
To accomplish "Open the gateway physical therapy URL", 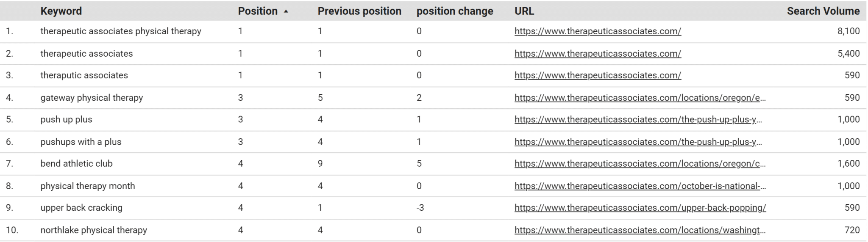I will tap(640, 98).
